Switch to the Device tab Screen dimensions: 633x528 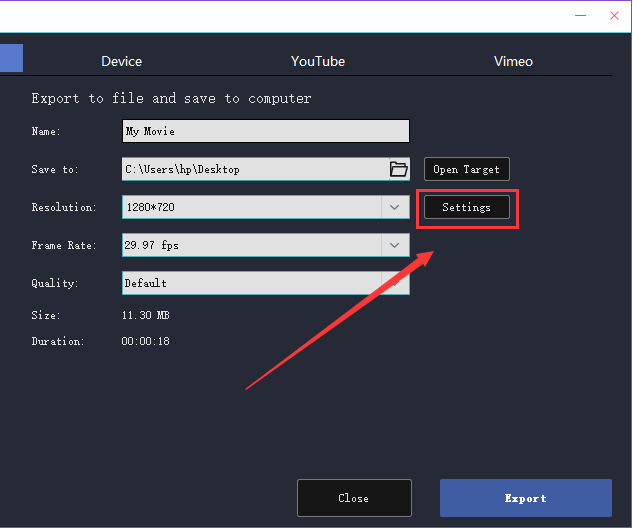[x=121, y=61]
